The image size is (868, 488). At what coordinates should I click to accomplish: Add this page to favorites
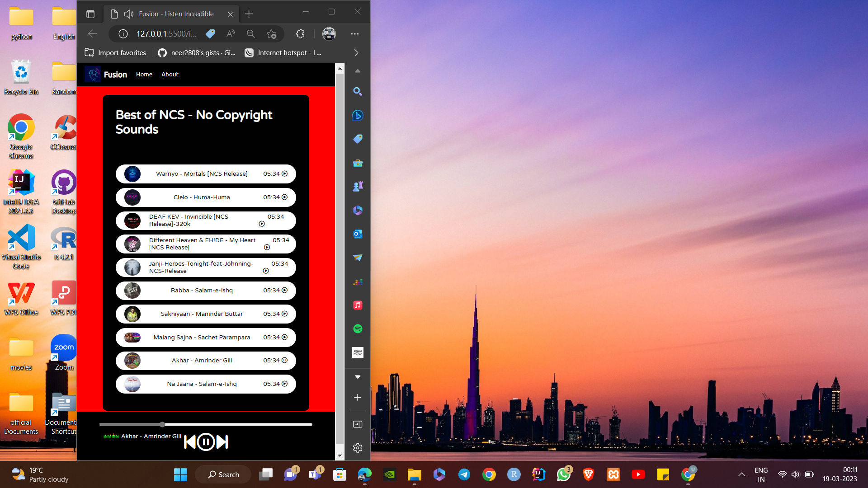(271, 34)
